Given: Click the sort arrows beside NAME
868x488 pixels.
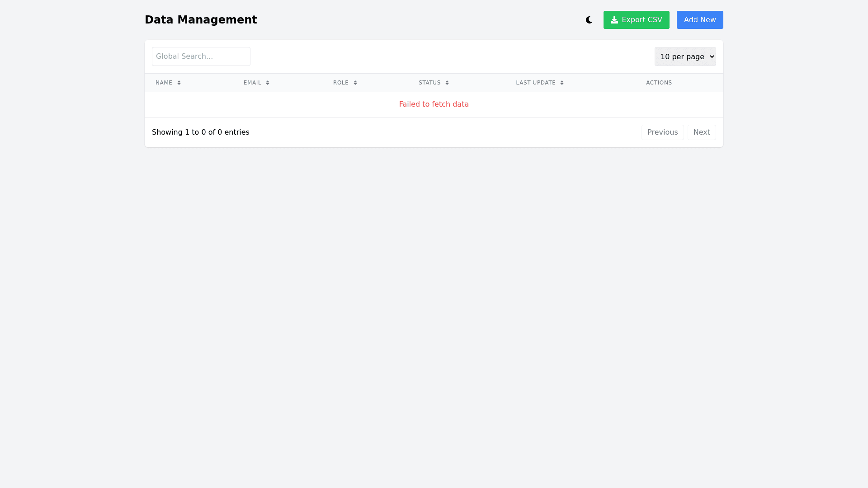Looking at the screenshot, I should point(179,83).
